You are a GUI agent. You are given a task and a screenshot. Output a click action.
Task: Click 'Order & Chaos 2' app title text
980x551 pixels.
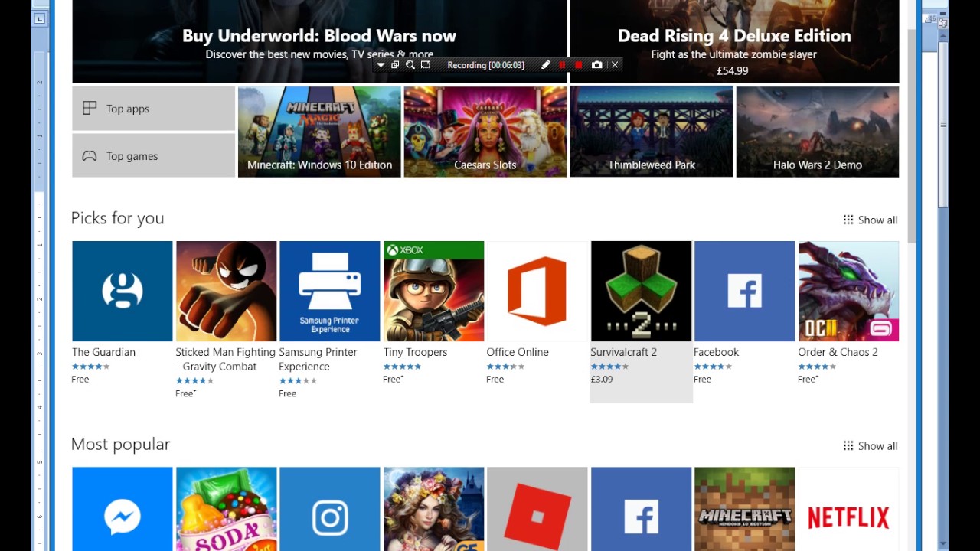838,352
